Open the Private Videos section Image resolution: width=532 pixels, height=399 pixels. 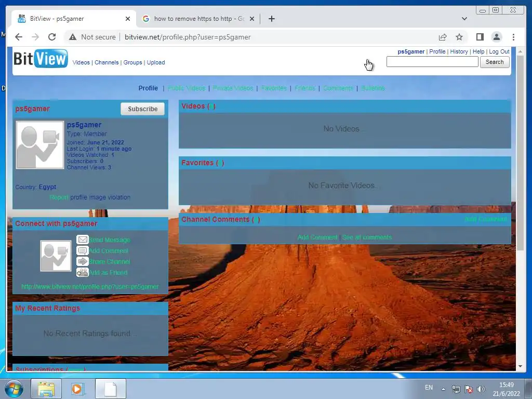pyautogui.click(x=233, y=88)
